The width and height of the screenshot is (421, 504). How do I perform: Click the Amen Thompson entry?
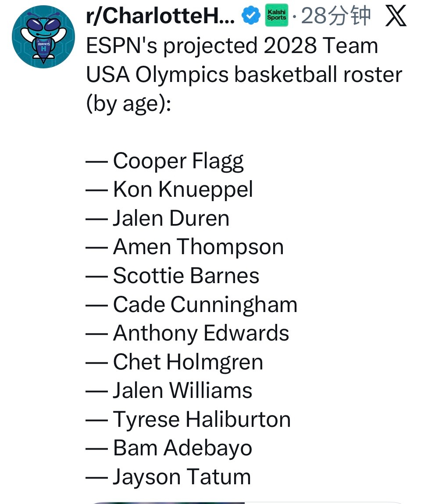[x=198, y=247]
